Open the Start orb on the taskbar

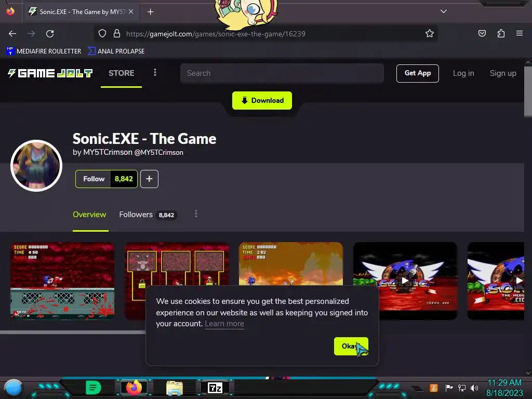tap(14, 388)
